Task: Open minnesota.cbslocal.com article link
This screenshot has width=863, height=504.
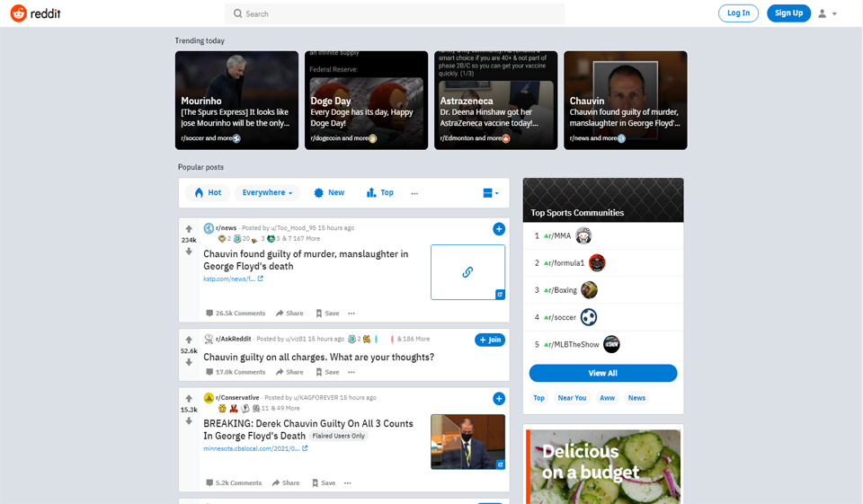Action: tap(255, 448)
